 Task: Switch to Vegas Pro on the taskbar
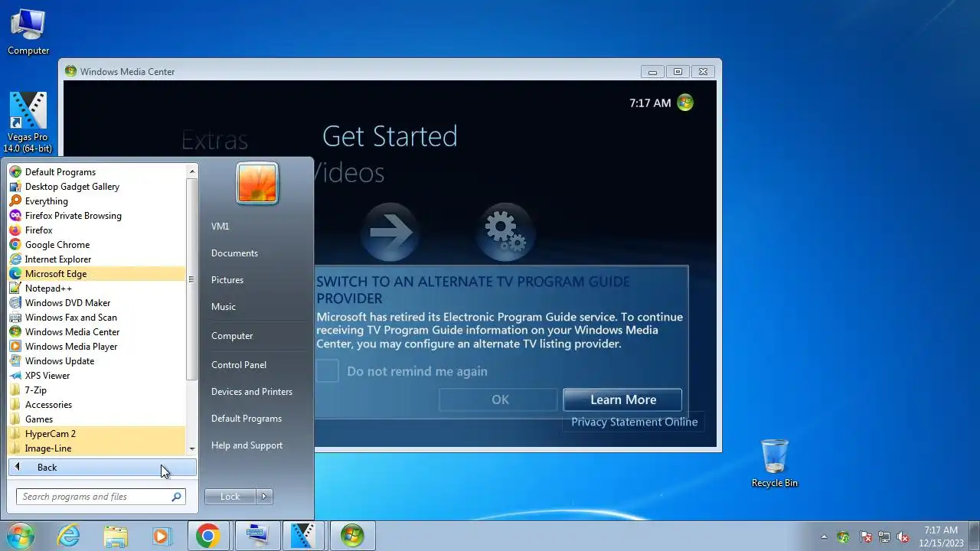click(304, 536)
